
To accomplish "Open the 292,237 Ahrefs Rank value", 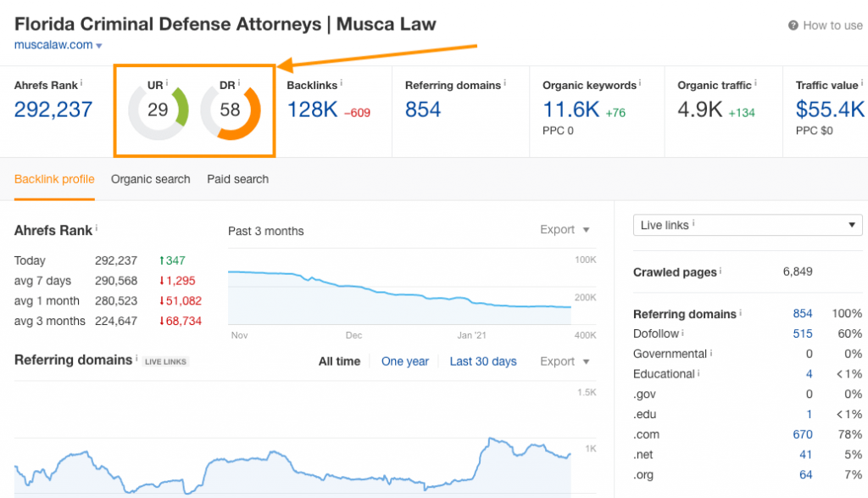I will 53,109.
